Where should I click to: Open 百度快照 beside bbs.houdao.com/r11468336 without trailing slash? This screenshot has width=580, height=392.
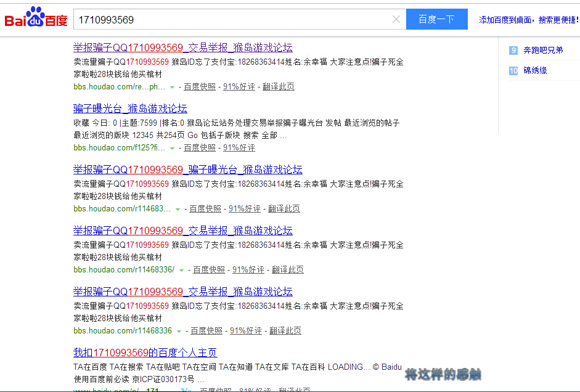pyautogui.click(x=206, y=331)
